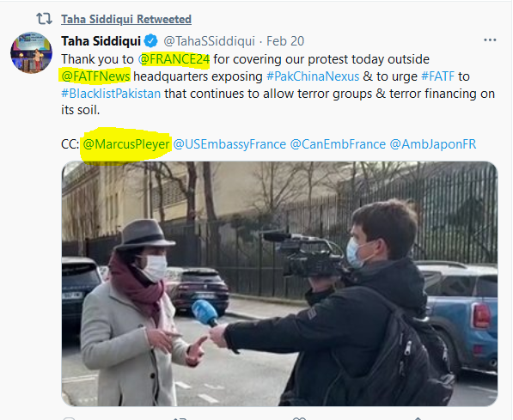Screen dimensions: 513x420
Task: Click the retweet arrows icon above the tweet
Action: point(44,19)
